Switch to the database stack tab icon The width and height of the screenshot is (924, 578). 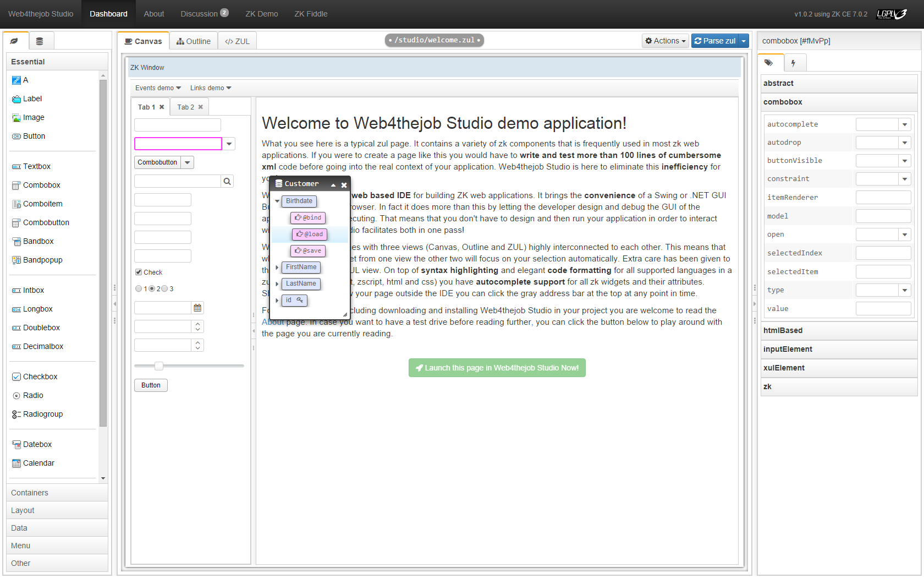[40, 41]
